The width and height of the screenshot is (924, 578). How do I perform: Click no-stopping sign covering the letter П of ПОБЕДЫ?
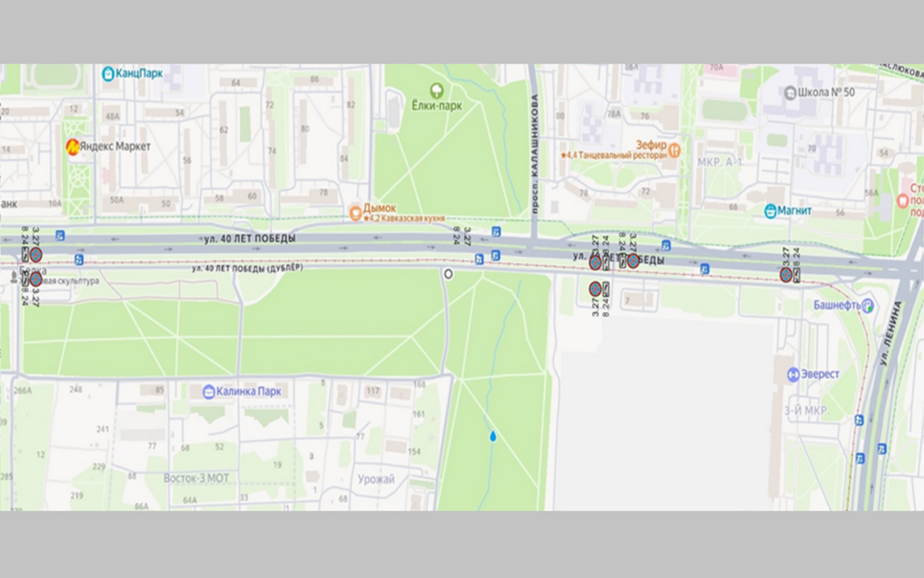(633, 261)
